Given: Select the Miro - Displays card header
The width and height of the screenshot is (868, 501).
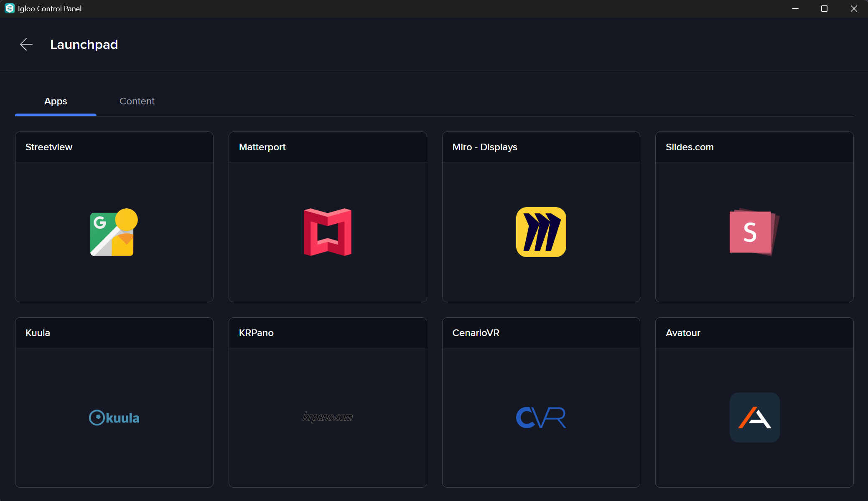Looking at the screenshot, I should tap(485, 147).
